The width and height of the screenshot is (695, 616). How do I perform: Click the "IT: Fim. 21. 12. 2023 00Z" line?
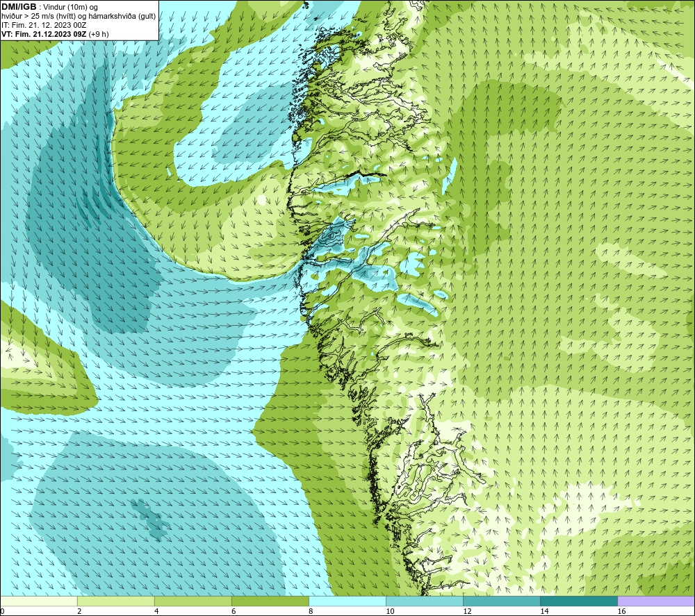point(44,25)
